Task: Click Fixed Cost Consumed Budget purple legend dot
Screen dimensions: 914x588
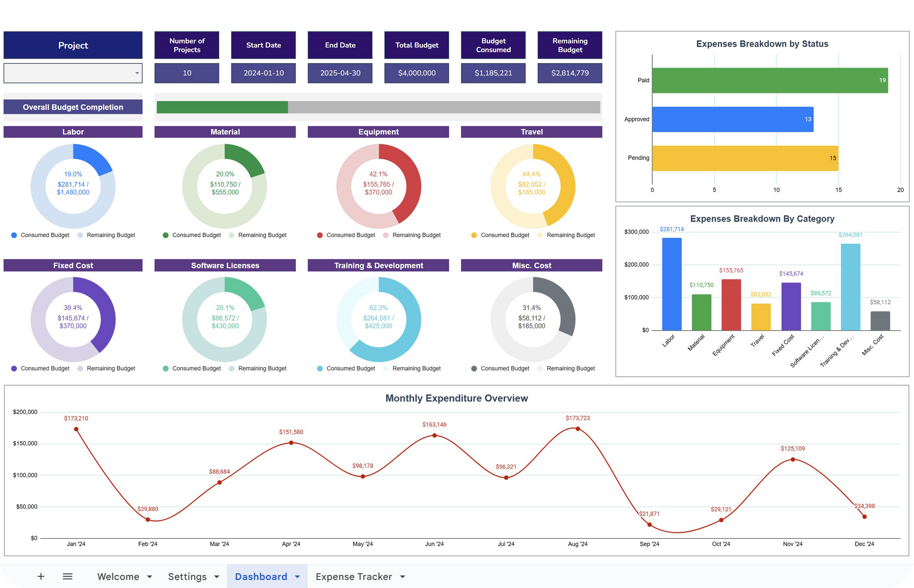Action: pyautogui.click(x=14, y=368)
